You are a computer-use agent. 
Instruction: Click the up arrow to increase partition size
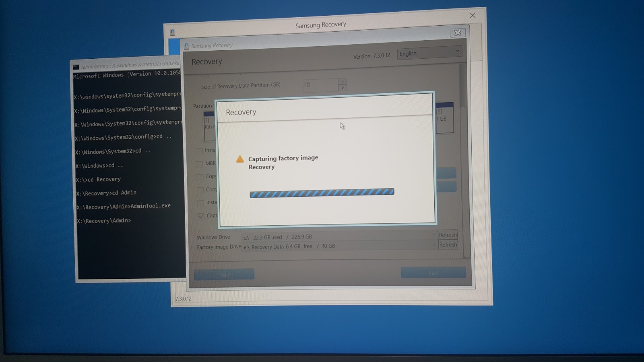coord(342,82)
